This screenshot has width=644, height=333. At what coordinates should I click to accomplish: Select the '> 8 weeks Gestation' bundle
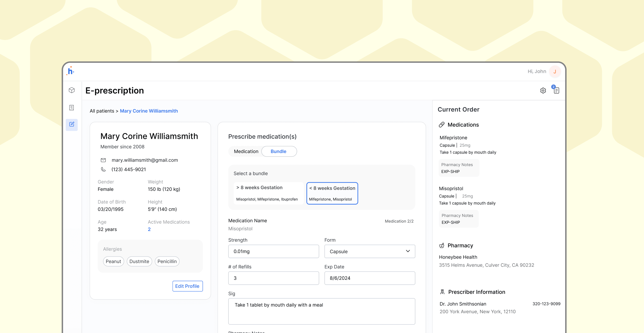[x=269, y=193]
